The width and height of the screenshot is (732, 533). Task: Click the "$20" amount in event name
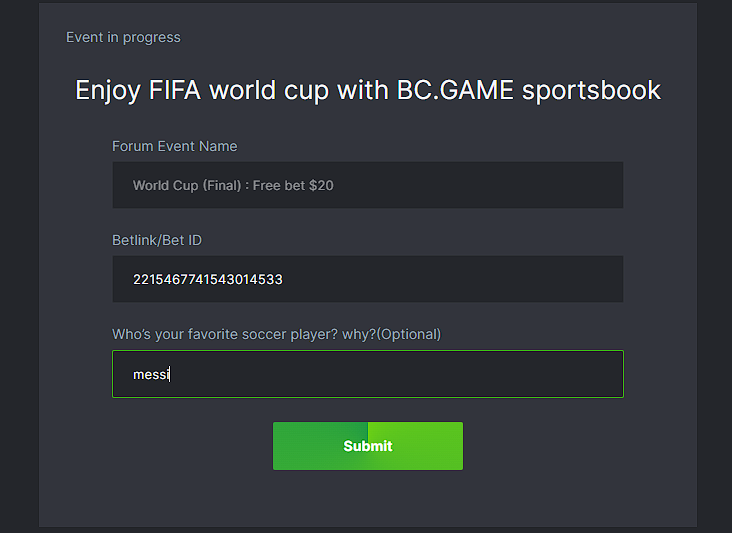click(x=321, y=186)
